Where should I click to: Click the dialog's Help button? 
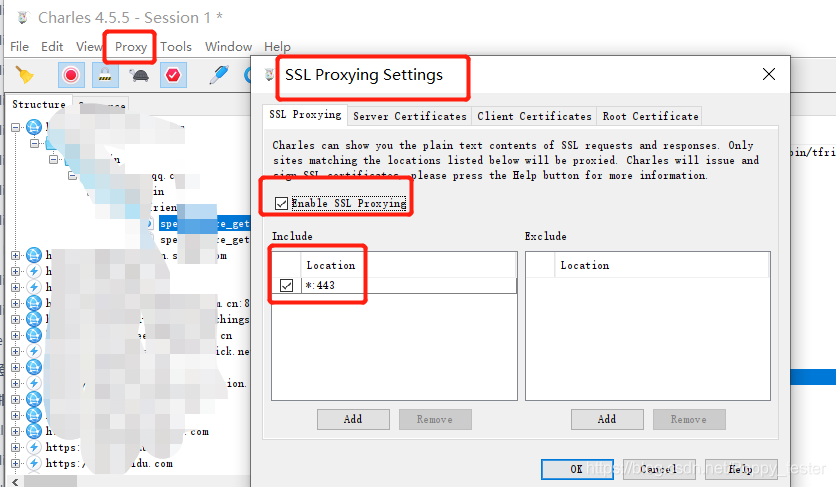pos(741,469)
